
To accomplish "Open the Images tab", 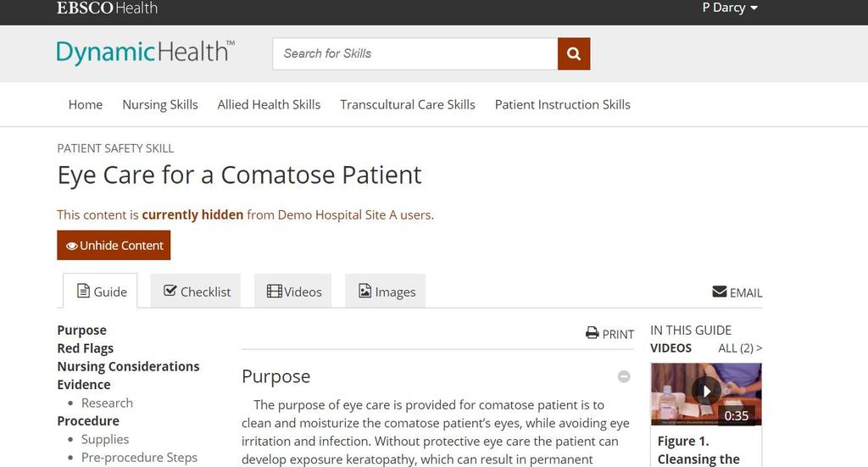I will click(x=386, y=291).
